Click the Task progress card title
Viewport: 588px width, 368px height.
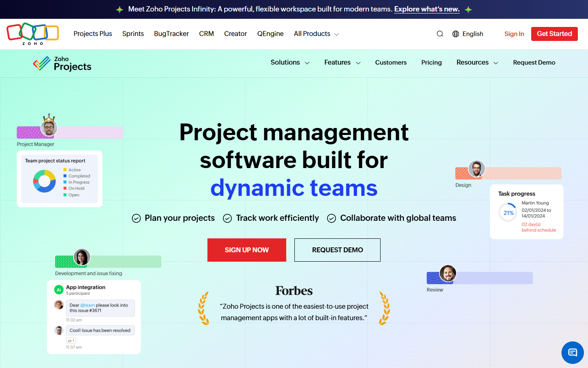tap(517, 194)
